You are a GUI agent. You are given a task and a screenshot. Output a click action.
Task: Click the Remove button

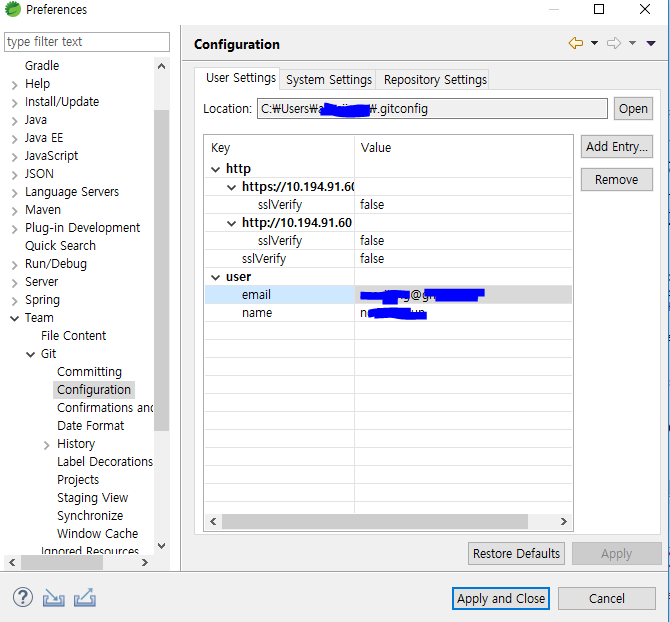(x=617, y=179)
